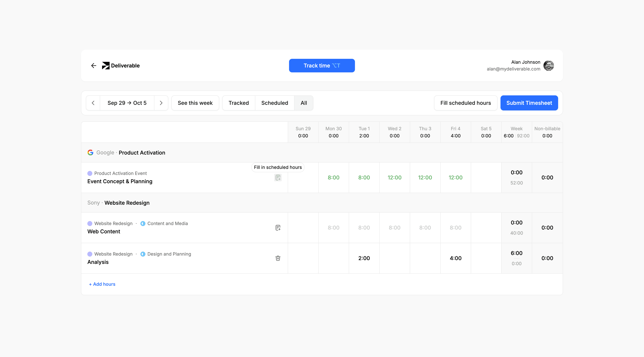The height and width of the screenshot is (357, 644).
Task: Click Mon 30 column header
Action: pos(333,132)
